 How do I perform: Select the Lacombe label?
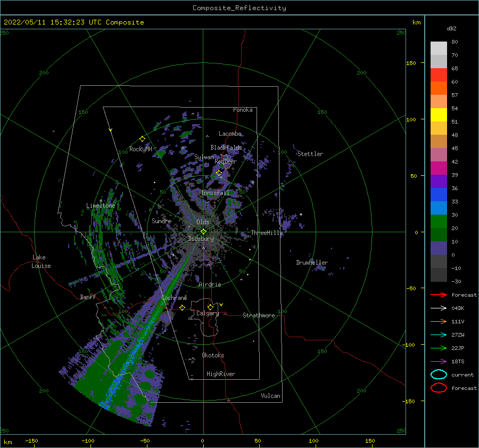[230, 134]
